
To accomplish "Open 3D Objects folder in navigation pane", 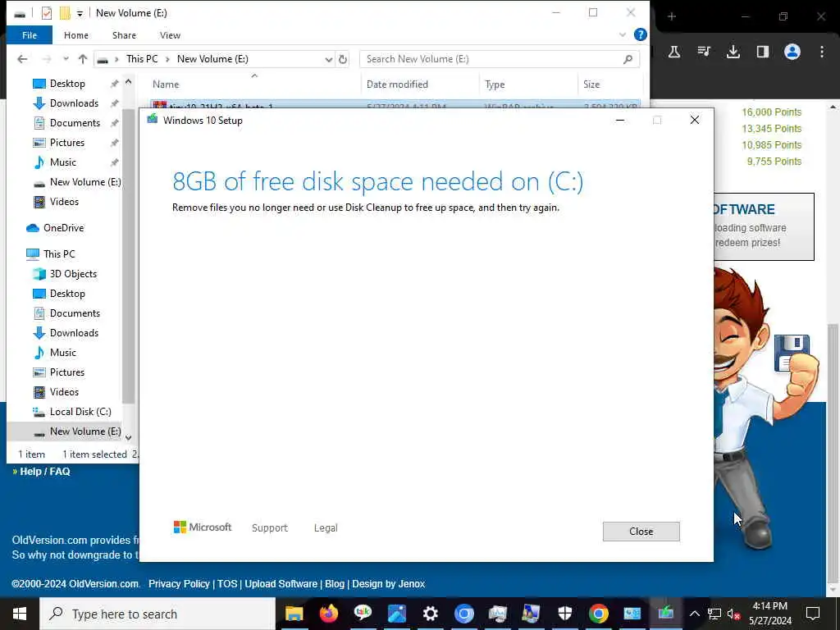I will [x=73, y=274].
